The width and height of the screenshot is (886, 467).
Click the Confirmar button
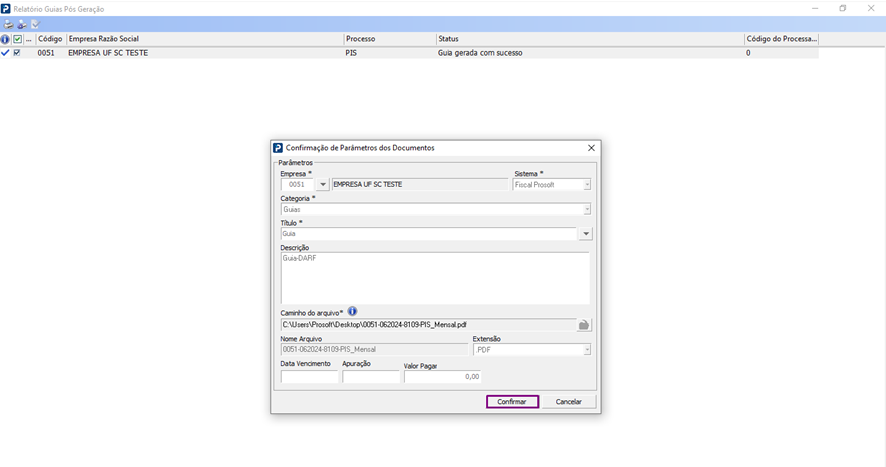coord(512,401)
